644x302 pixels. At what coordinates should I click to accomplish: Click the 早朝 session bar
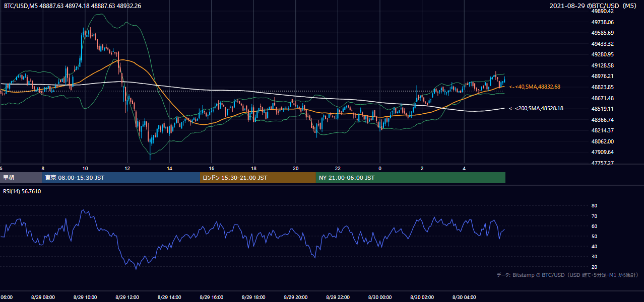point(21,178)
